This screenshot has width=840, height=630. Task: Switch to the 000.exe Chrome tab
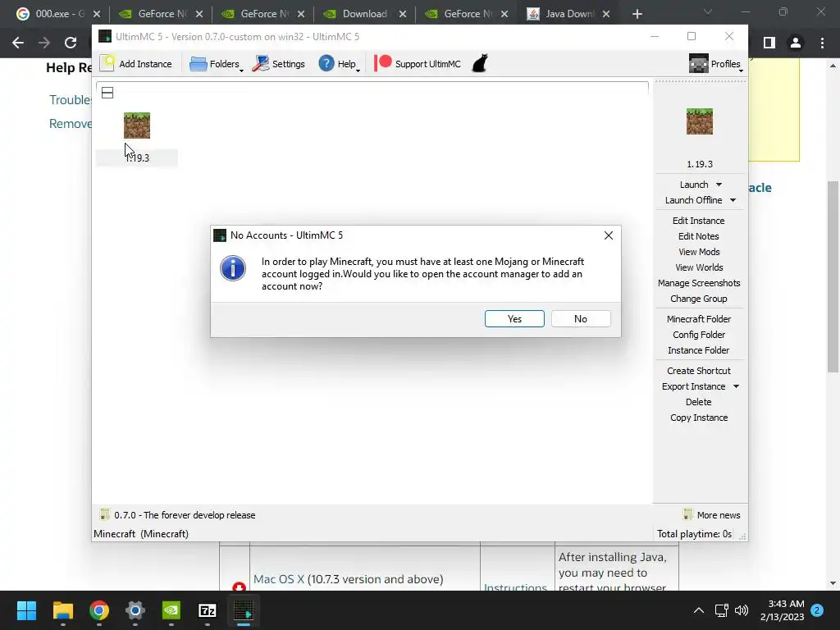pyautogui.click(x=58, y=14)
